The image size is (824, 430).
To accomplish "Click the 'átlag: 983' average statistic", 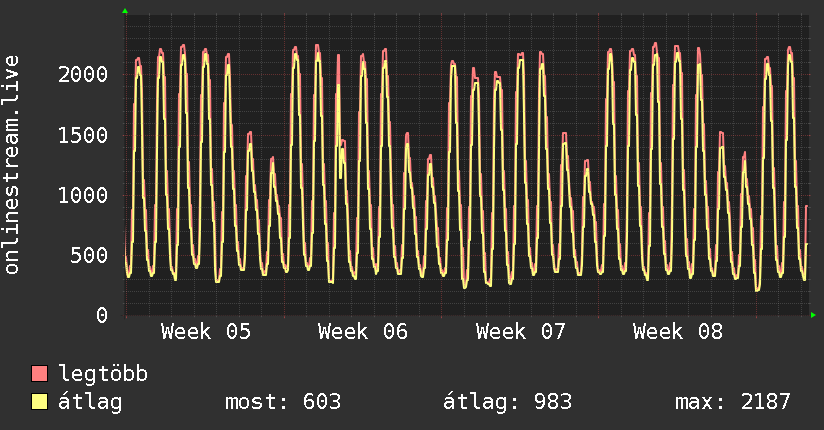I will click(507, 402).
